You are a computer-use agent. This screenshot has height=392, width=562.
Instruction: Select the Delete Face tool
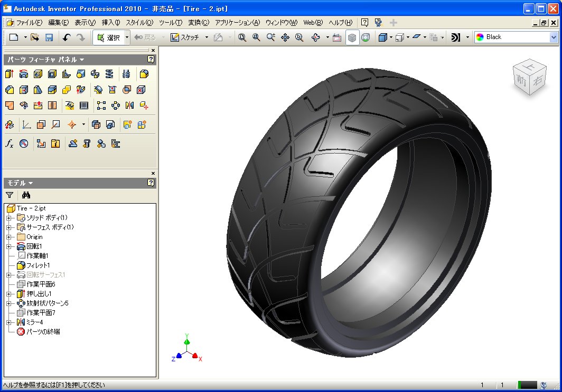click(141, 90)
